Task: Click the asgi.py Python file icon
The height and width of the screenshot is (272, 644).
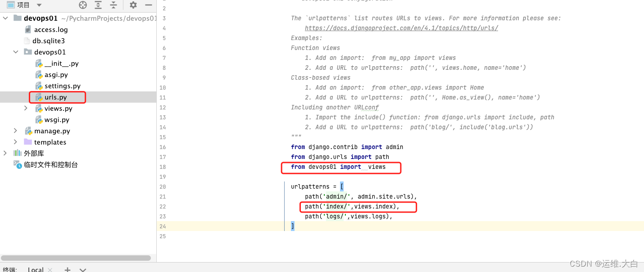Action: pos(39,74)
